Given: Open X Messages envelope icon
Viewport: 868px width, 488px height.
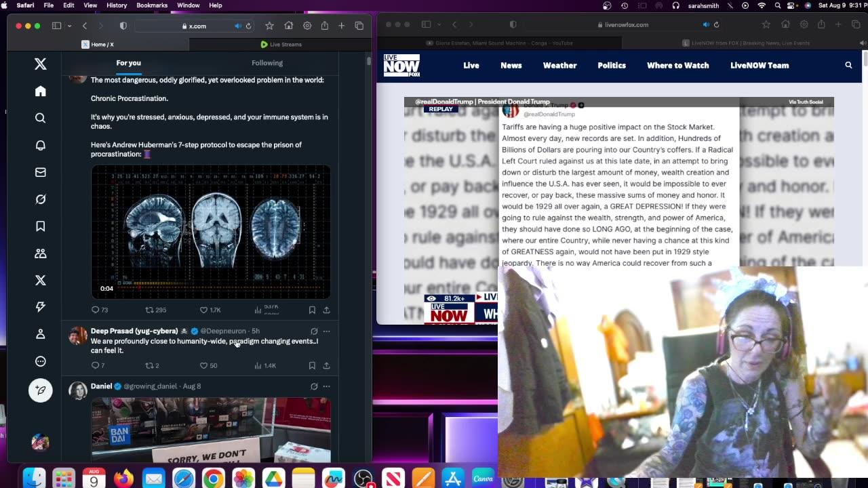Looking at the screenshot, I should tap(41, 172).
